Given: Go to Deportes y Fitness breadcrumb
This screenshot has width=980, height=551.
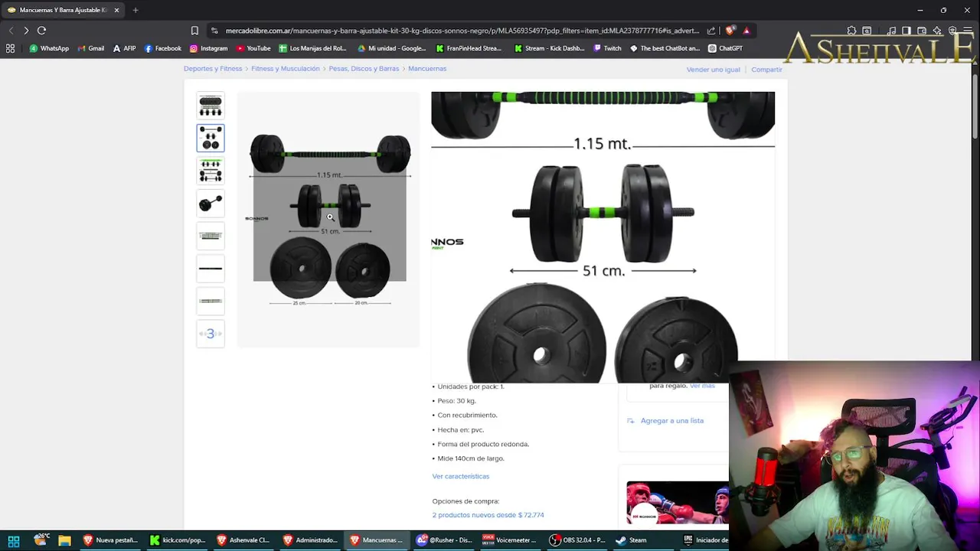Looking at the screenshot, I should click(x=213, y=69).
